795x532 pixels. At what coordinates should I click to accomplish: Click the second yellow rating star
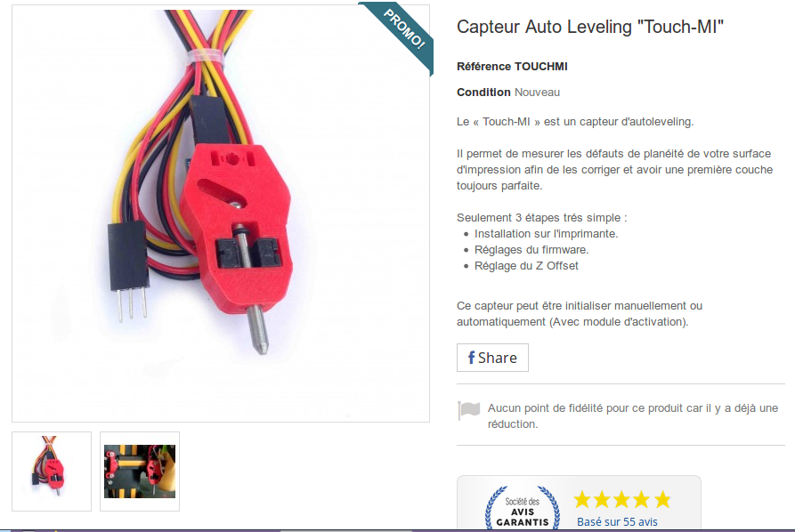(602, 500)
